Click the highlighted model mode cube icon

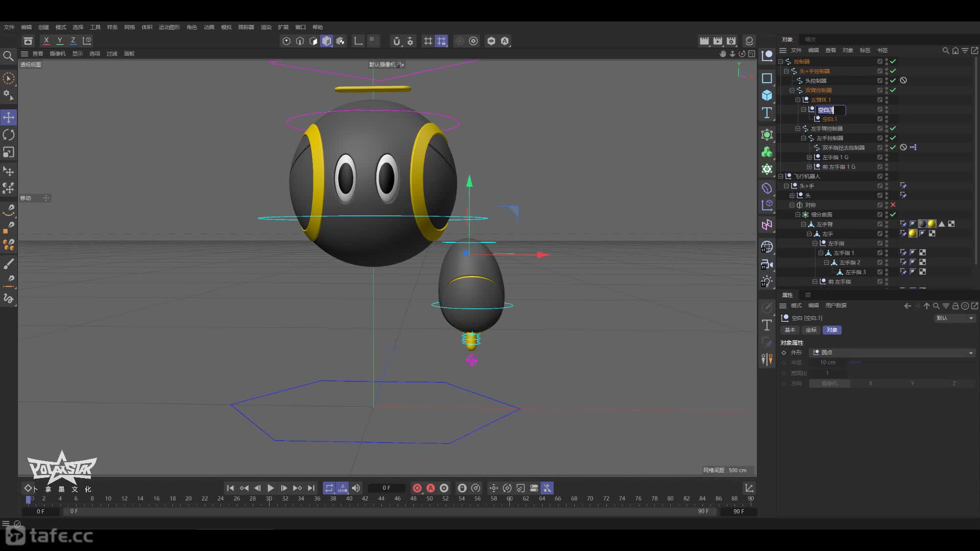click(x=327, y=41)
